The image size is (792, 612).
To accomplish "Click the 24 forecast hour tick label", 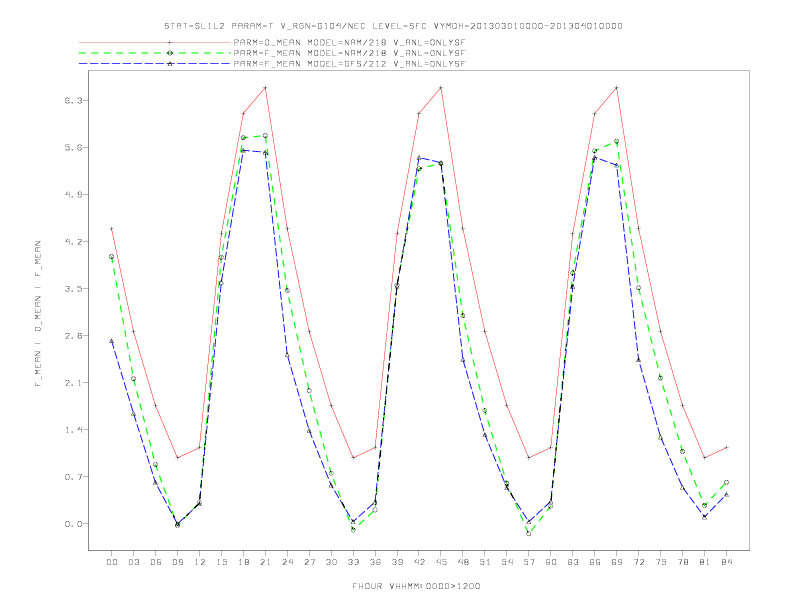I will pos(287,562).
